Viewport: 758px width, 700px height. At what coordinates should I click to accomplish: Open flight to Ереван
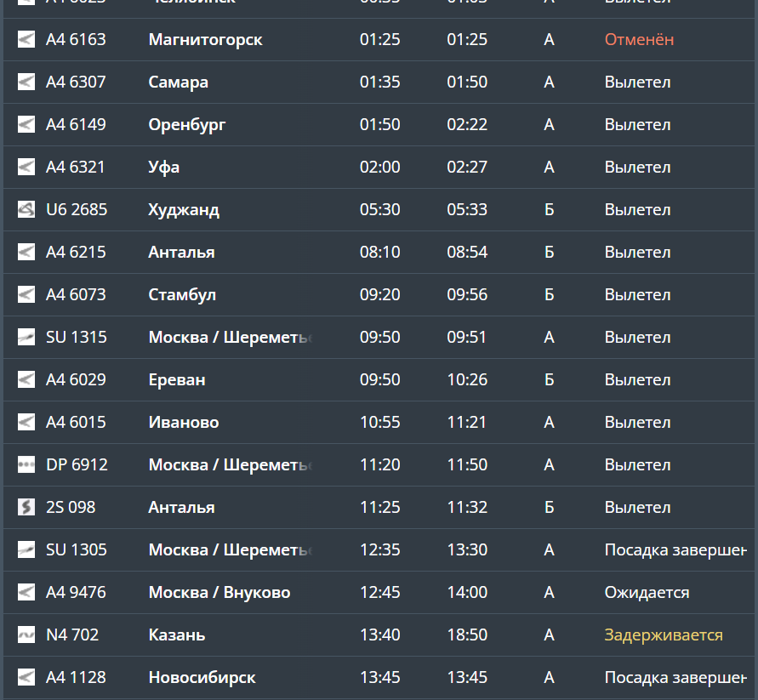tap(177, 379)
